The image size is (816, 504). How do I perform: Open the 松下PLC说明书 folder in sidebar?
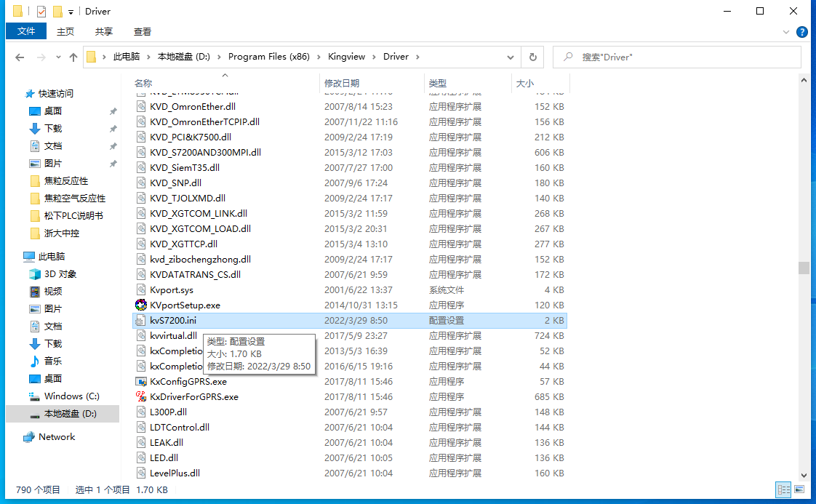click(x=73, y=215)
